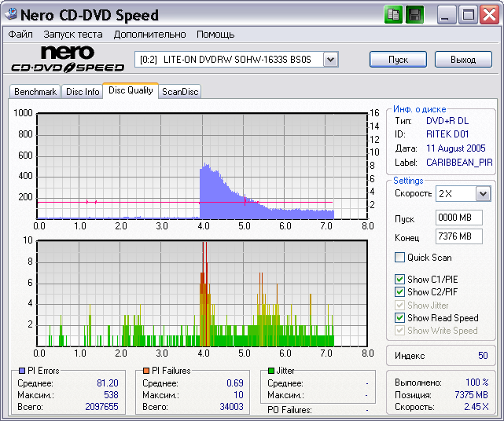Viewport: 504px width, 421px height.
Task: Expand the Скорость 2X speed dropdown
Action: pos(483,193)
